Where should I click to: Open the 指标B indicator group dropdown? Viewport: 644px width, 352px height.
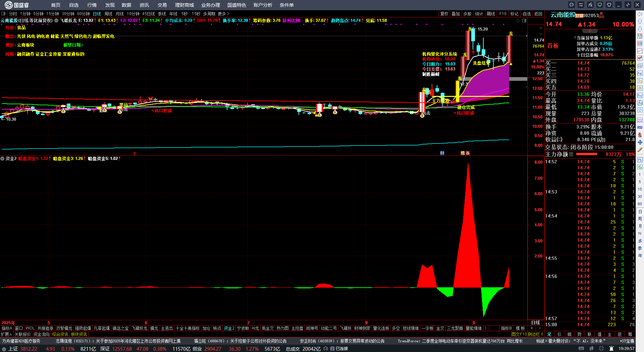click(x=506, y=328)
